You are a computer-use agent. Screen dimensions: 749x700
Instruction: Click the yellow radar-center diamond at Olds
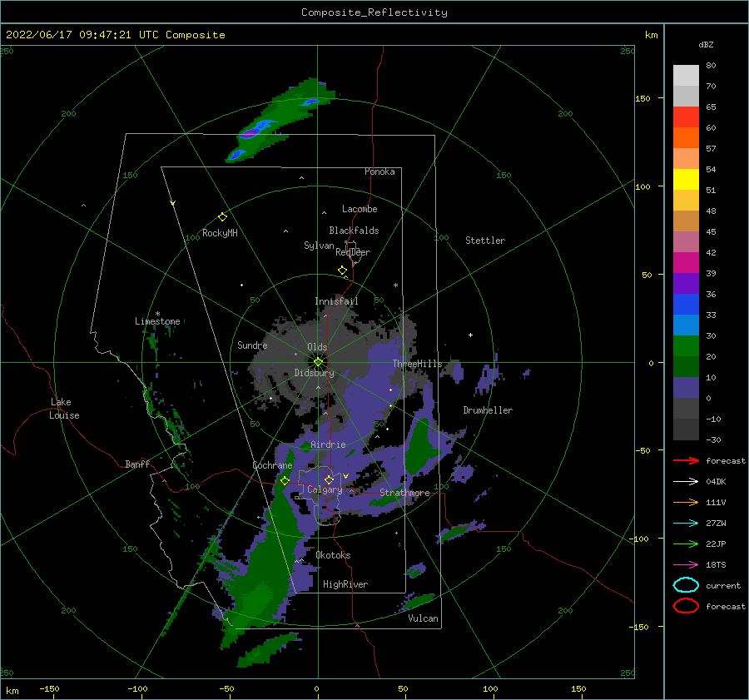(318, 362)
